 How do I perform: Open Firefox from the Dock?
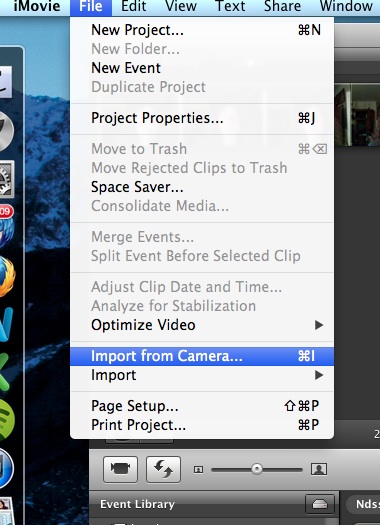(x=7, y=276)
